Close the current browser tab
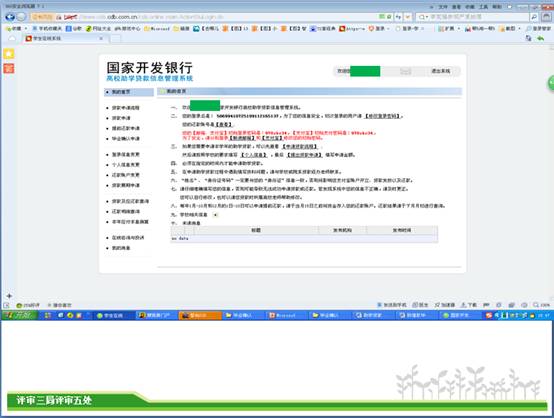Image resolution: width=554 pixels, height=418 pixels. click(101, 38)
